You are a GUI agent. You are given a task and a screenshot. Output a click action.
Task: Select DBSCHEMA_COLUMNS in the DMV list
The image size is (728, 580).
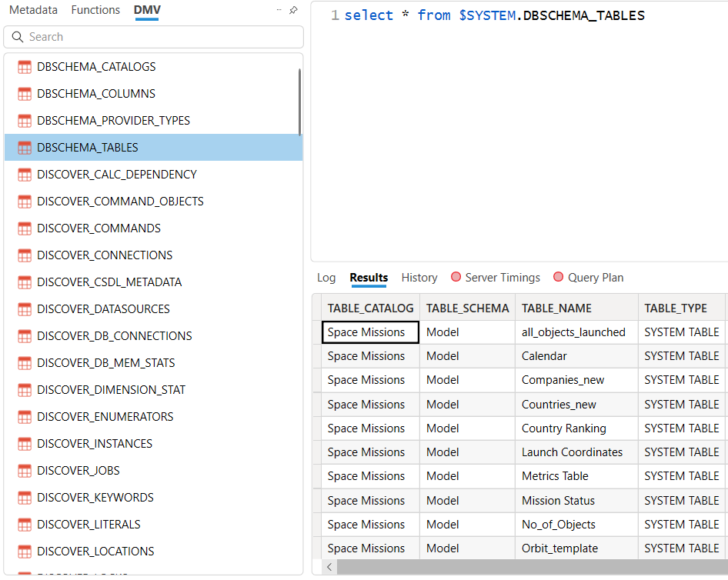click(x=96, y=94)
